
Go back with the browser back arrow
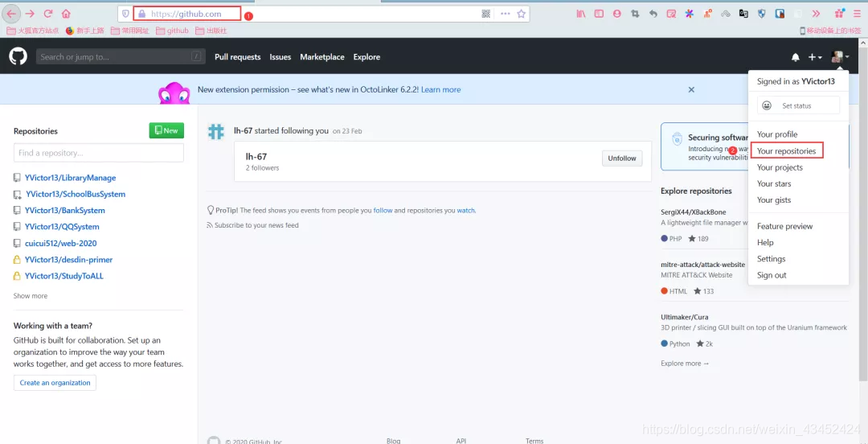pyautogui.click(x=11, y=14)
